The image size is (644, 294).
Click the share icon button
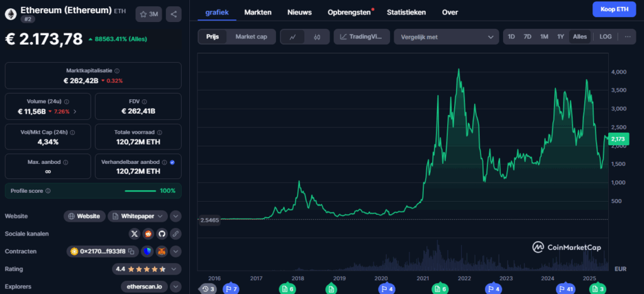(x=174, y=14)
